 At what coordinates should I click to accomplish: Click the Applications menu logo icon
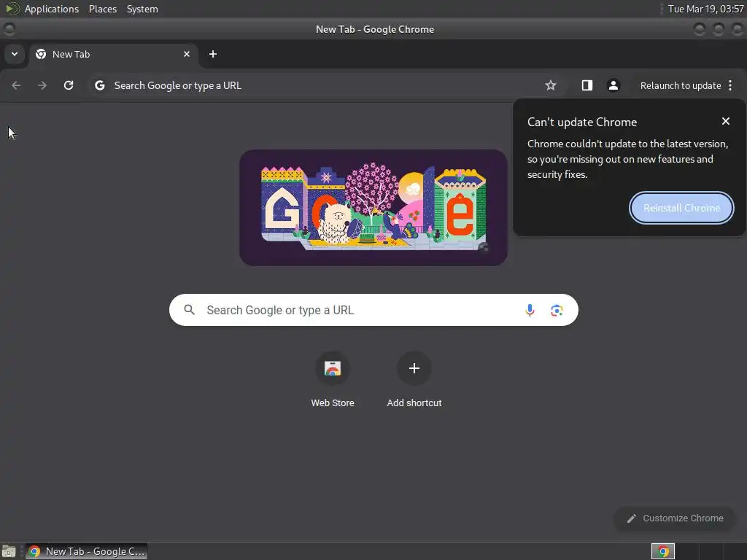pos(12,9)
